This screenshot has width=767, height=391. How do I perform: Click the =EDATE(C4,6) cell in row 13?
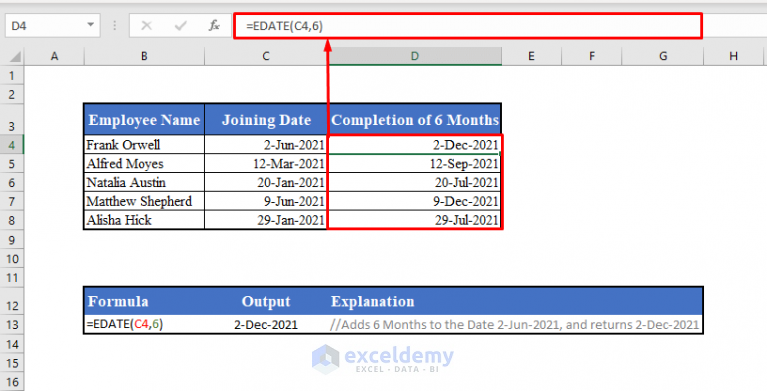tap(144, 324)
